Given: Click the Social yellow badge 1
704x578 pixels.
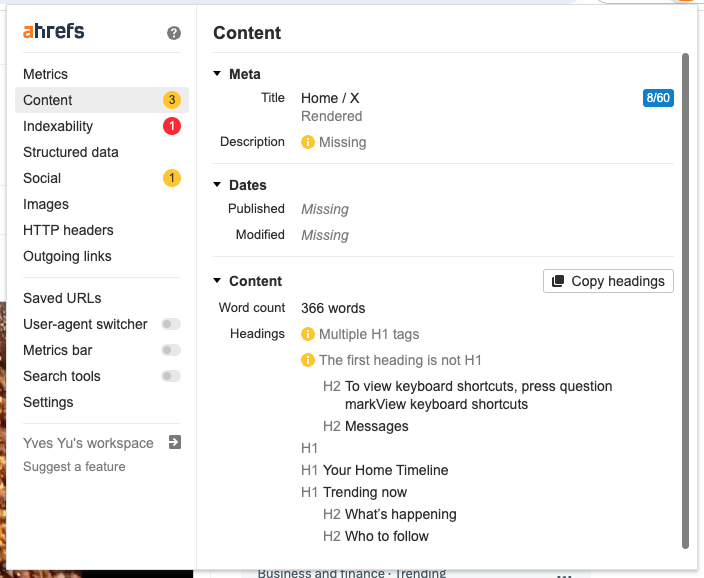Looking at the screenshot, I should 172,178.
